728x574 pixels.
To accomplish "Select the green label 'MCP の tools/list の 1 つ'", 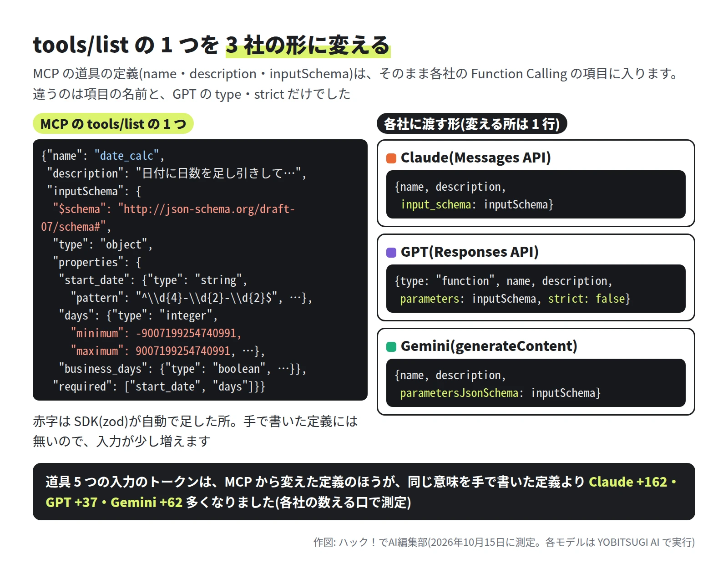I will (x=113, y=124).
